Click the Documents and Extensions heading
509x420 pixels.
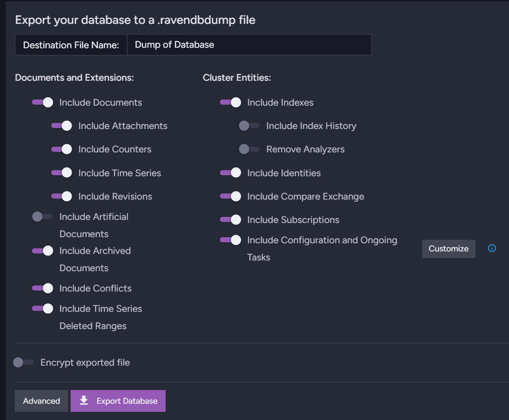click(74, 78)
